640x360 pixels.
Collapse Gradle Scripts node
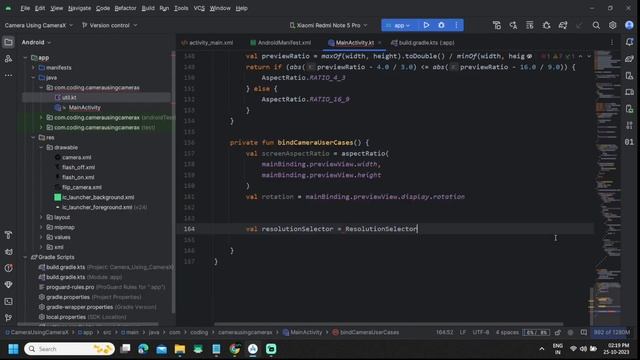coord(25,257)
